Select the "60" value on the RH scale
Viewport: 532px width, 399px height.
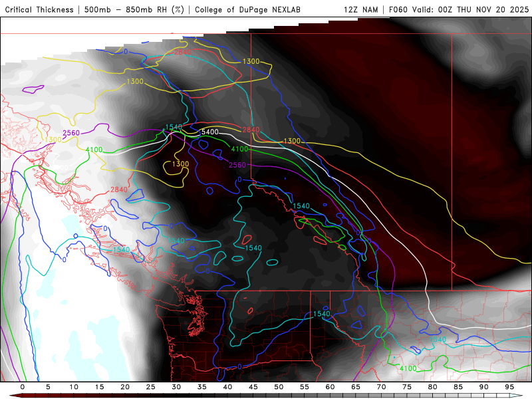pos(330,387)
